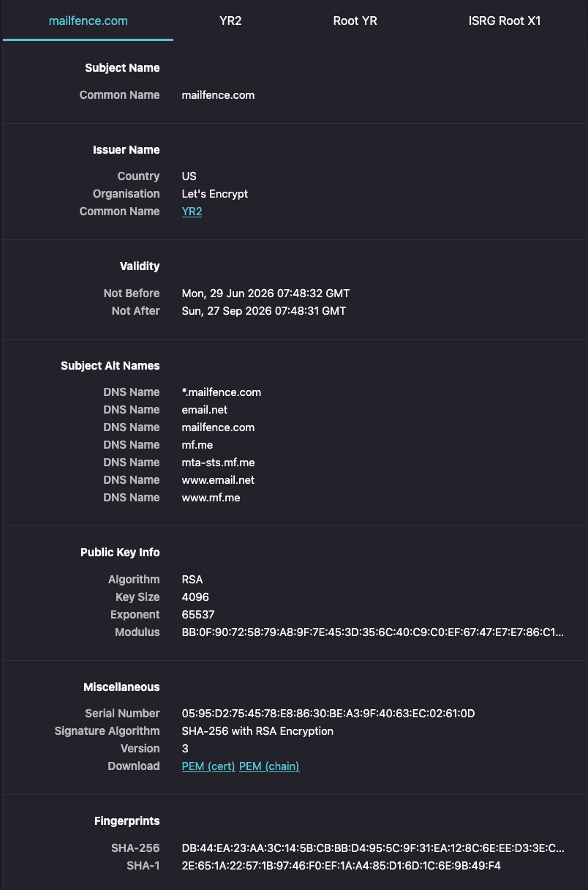
Task: Click the Key Size 4096 value
Action: tap(195, 597)
